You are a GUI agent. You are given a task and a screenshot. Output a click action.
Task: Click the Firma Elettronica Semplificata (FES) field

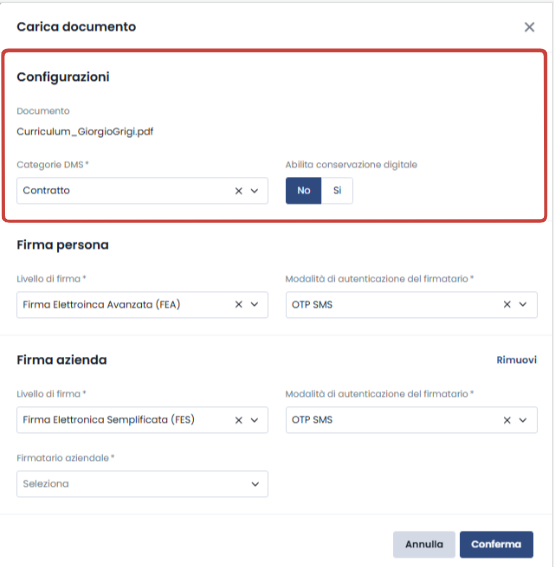pos(142,420)
